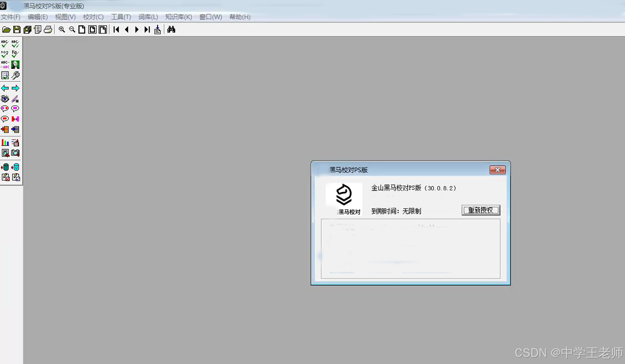
Task: Click the document with green plus icon
Action: 38,30
